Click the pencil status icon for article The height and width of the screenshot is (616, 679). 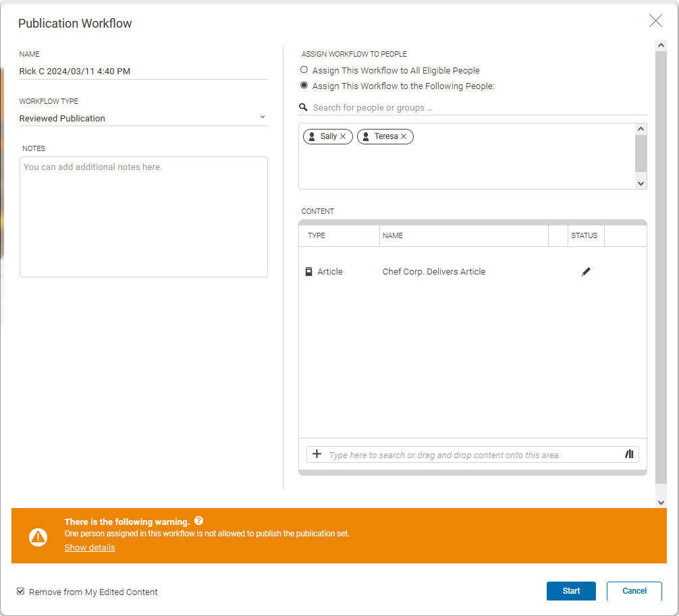[x=586, y=272]
